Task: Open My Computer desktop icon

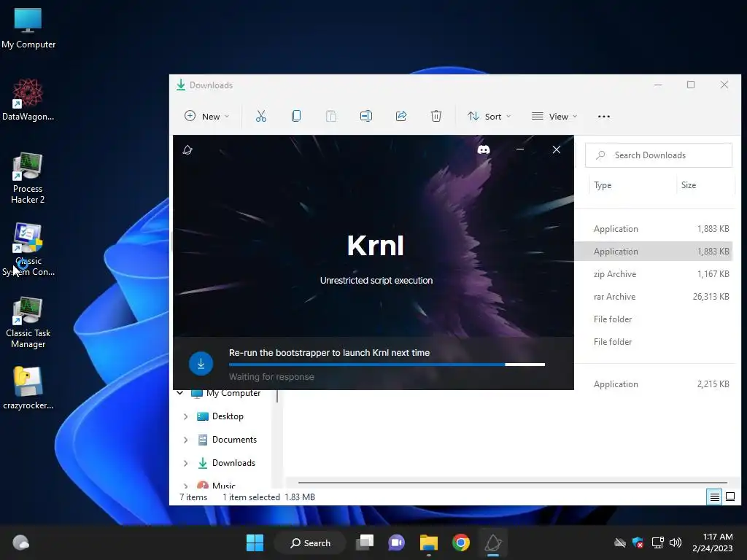Action: [28, 28]
